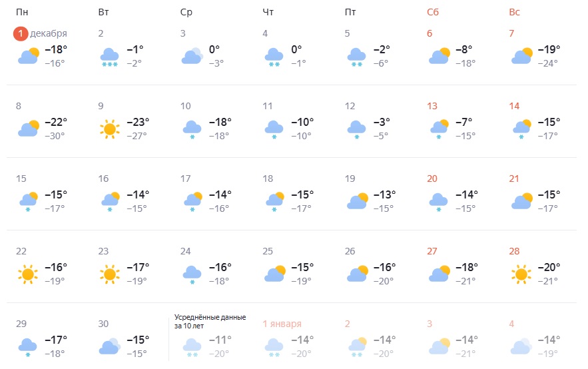Viewport: 588px width, 369px height.
Task: Click the snow cloud icon for December 11
Action: coord(274,129)
